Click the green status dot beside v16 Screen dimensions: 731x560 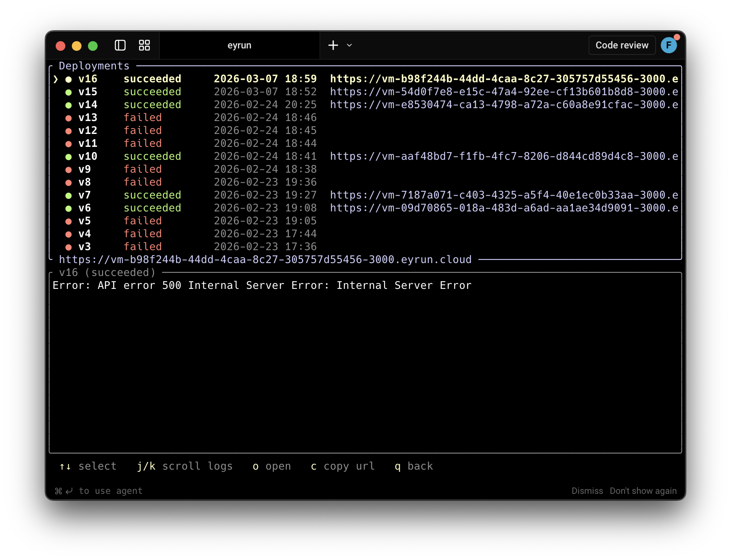coord(68,79)
